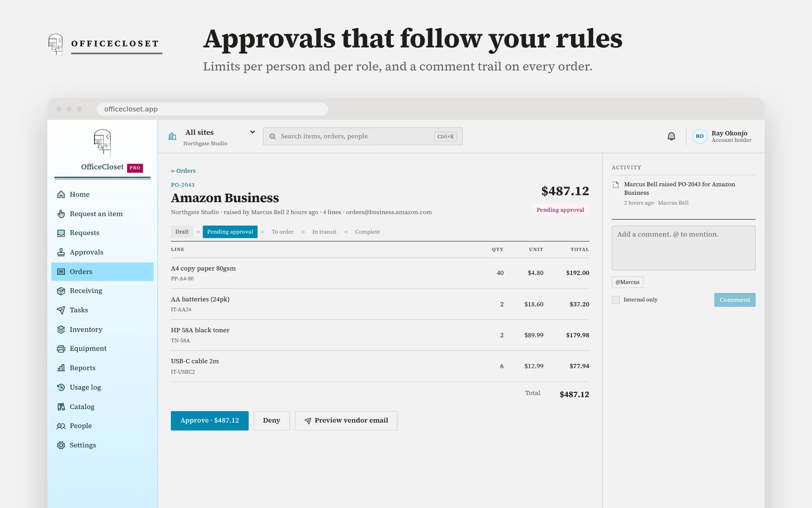Viewport: 812px width, 508px height.
Task: Preview the vendor email
Action: [x=346, y=421]
